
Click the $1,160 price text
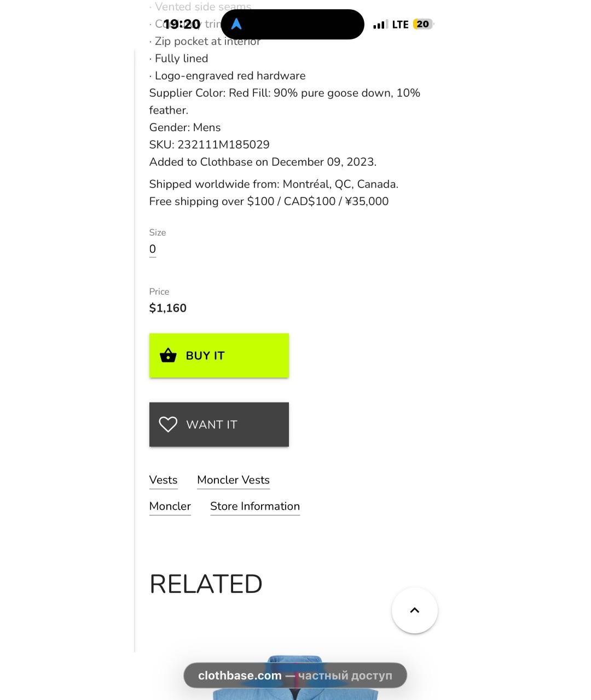pos(168,308)
